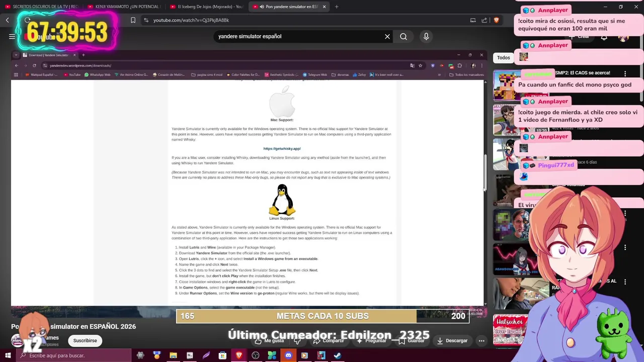Open a new Brave tab

[x=337, y=7]
